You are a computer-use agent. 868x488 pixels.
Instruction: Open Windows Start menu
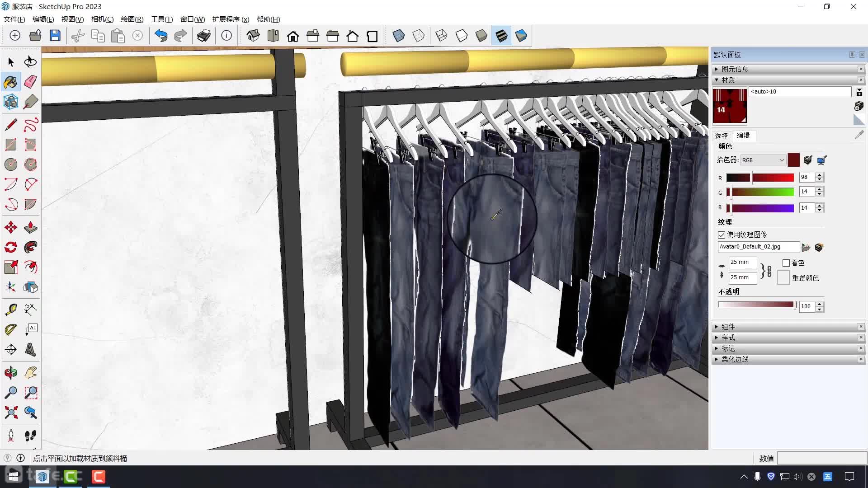tap(14, 477)
